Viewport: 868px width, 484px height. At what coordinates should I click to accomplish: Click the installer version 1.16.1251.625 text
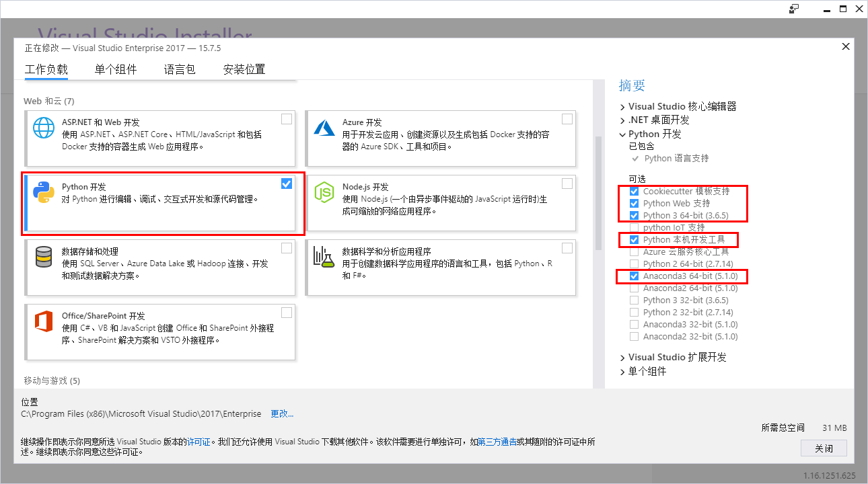[x=829, y=475]
